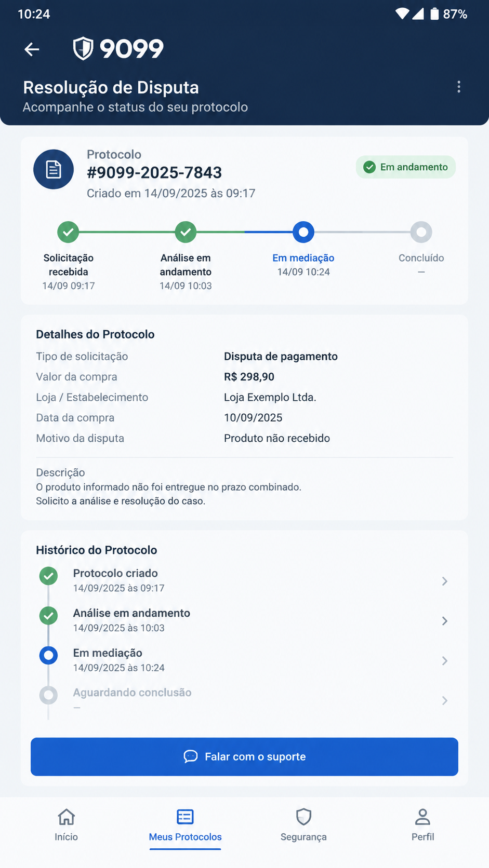Open the three-dot overflow menu
This screenshot has width=489, height=868.
(458, 87)
